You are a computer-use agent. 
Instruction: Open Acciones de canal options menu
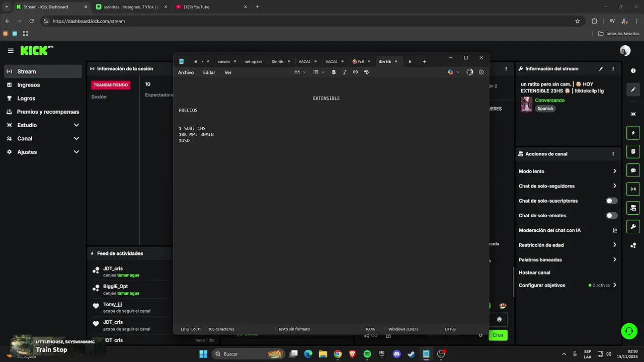[x=613, y=154]
